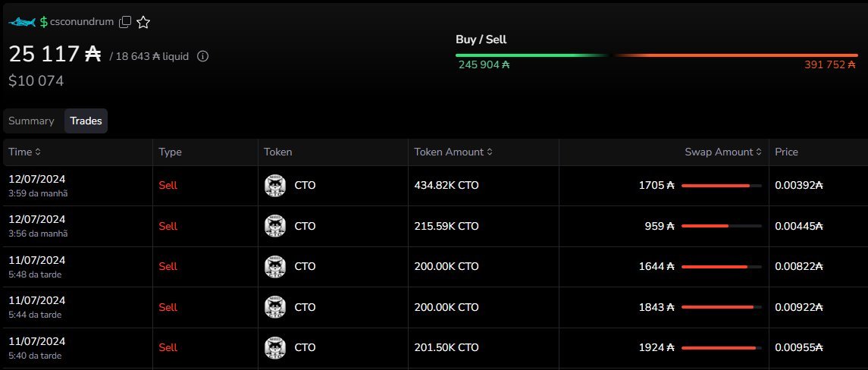Click CTO token icon in 3:56 trade

pyautogui.click(x=275, y=226)
